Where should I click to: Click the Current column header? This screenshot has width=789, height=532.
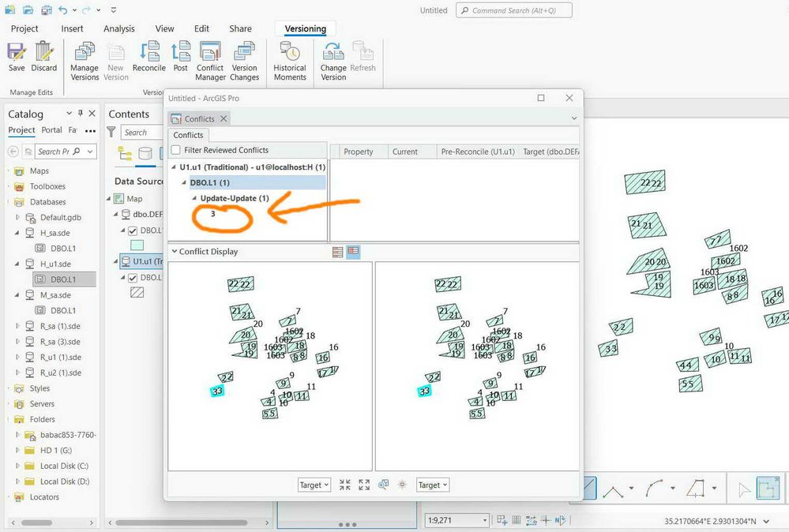pos(405,152)
